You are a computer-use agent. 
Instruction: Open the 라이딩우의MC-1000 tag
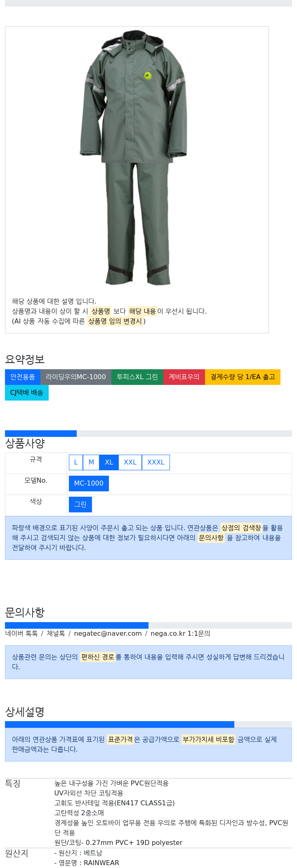pos(76,377)
